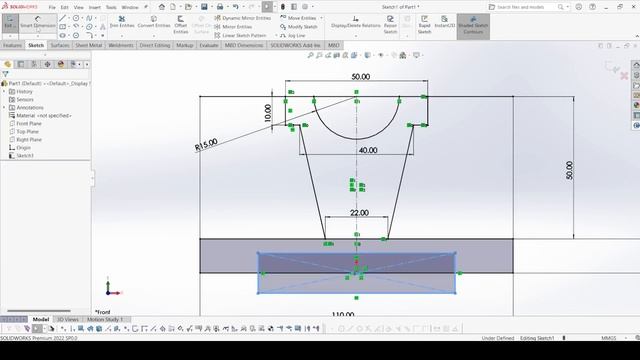The height and width of the screenshot is (360, 640).
Task: Click Modify Sketch
Action: point(299,27)
